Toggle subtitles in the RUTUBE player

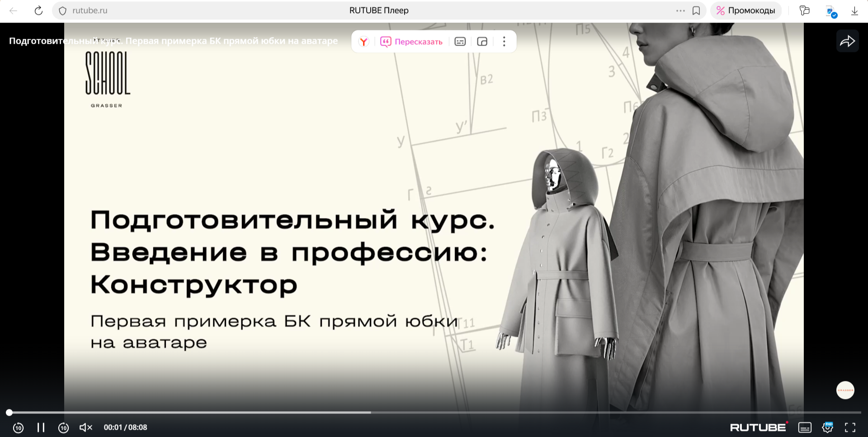[805, 428]
